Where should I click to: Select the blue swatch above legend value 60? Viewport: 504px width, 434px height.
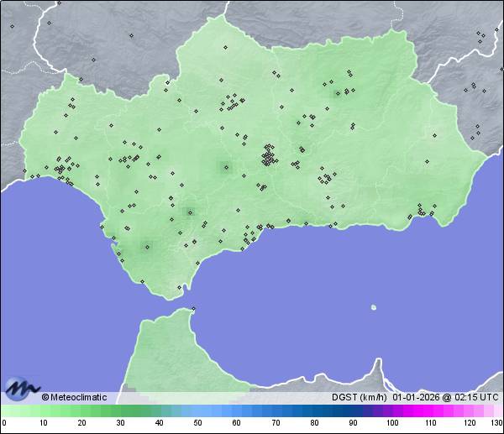(x=237, y=410)
